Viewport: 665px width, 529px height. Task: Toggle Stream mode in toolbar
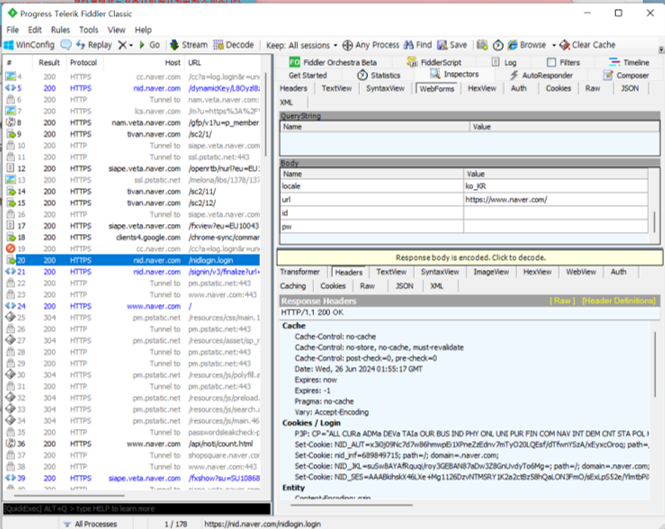189,45
